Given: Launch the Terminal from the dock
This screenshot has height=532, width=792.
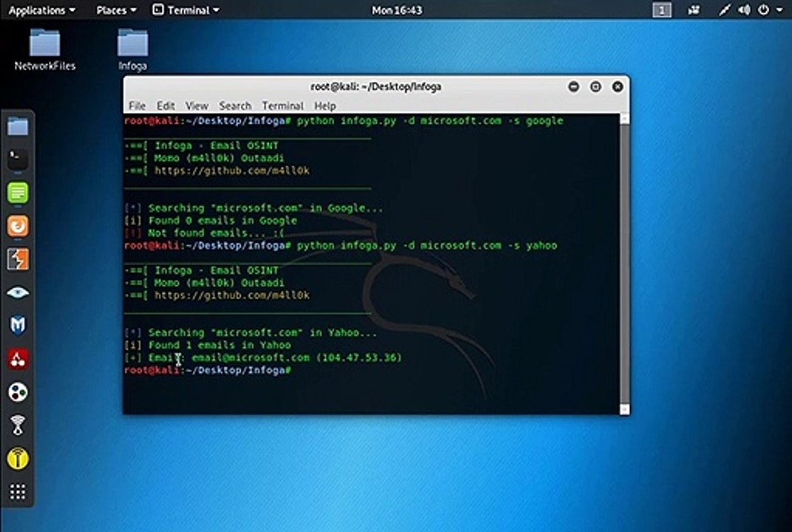Looking at the screenshot, I should (x=18, y=160).
